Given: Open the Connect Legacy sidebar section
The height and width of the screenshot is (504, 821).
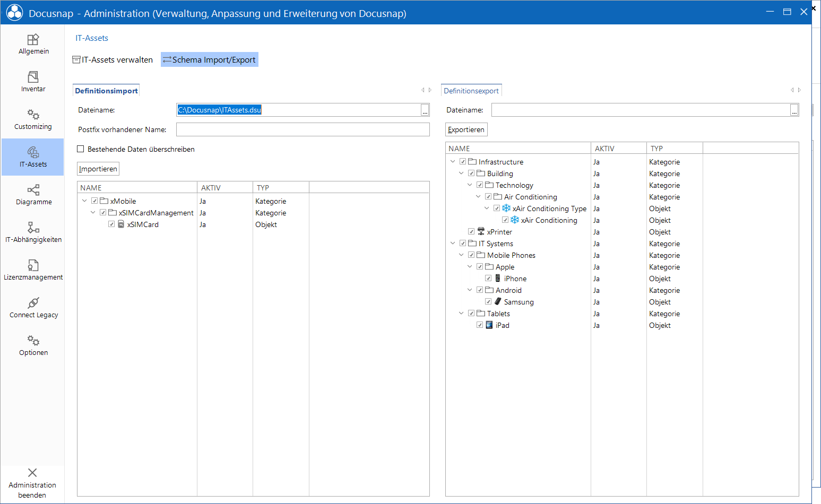Looking at the screenshot, I should point(33,308).
